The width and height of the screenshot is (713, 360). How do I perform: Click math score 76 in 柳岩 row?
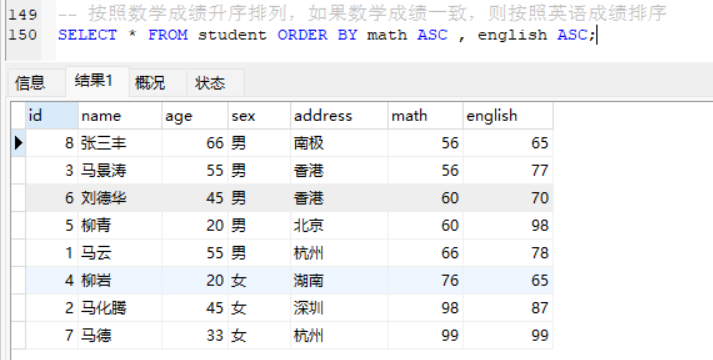click(426, 280)
